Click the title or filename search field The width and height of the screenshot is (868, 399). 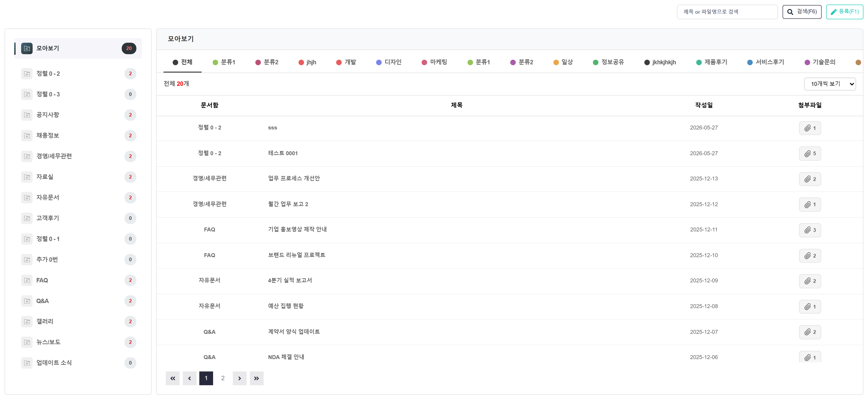(x=727, y=12)
